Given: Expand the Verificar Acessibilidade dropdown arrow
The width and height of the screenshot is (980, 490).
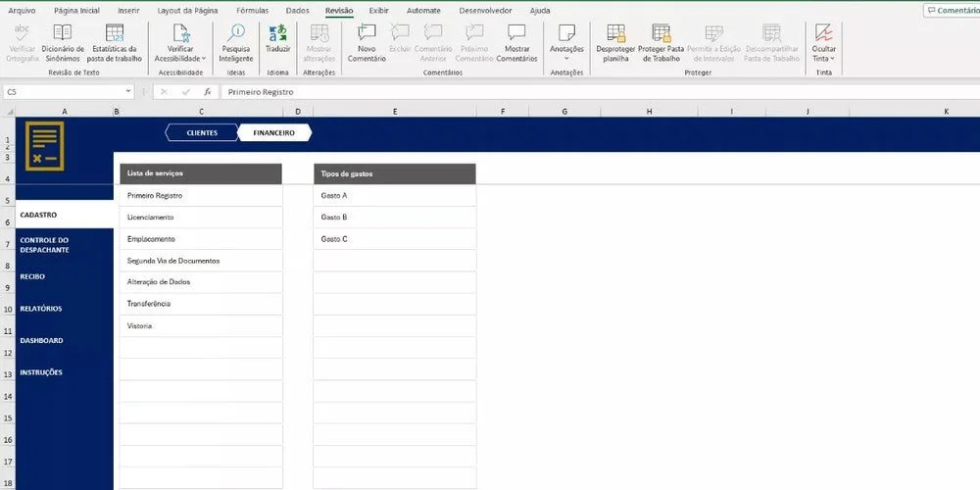Looking at the screenshot, I should 204,59.
